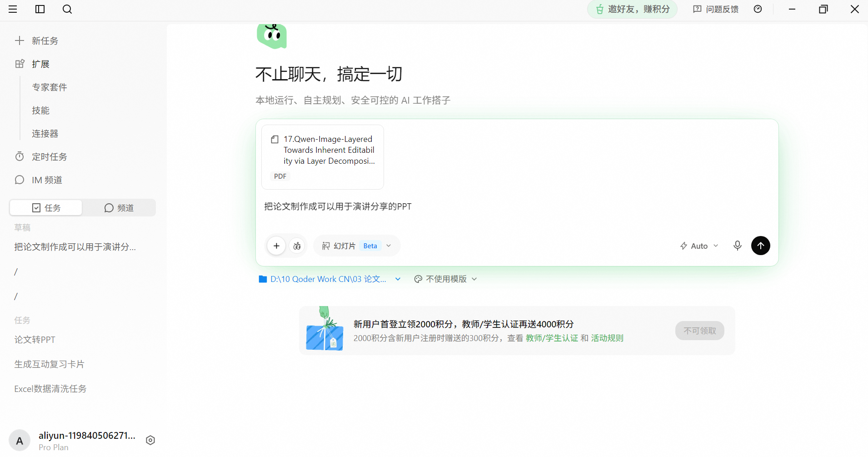Expand the 幻灯片 Beta mode dropdown

point(357,246)
